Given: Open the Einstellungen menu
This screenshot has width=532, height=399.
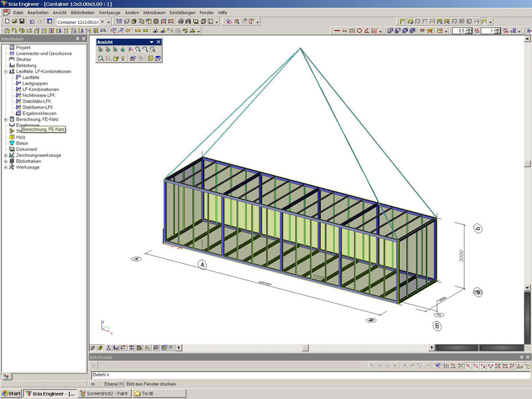Looking at the screenshot, I should (x=182, y=12).
